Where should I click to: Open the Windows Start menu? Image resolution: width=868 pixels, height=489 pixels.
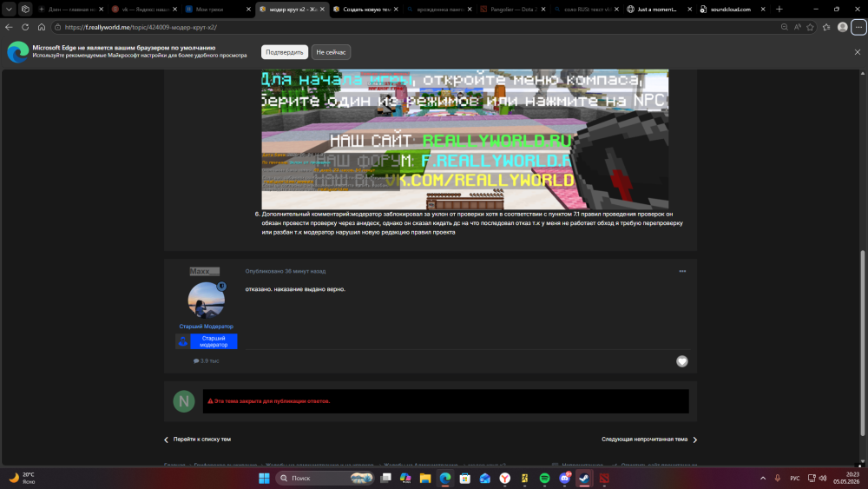point(264,478)
